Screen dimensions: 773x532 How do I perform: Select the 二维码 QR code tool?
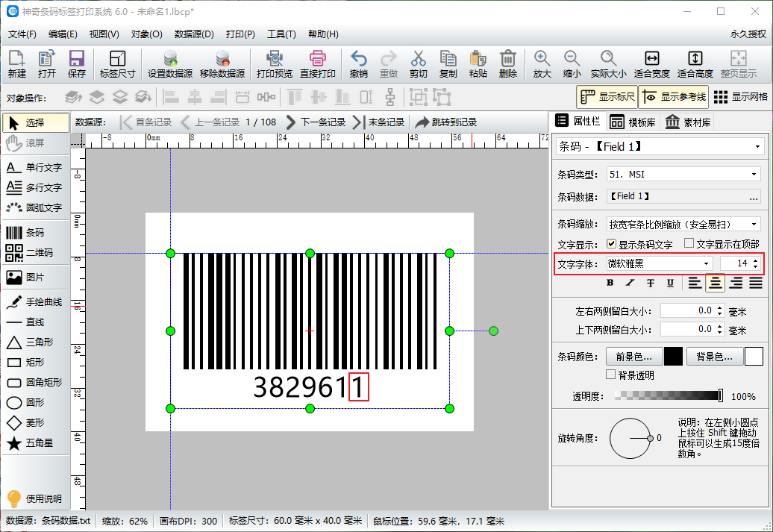36,252
